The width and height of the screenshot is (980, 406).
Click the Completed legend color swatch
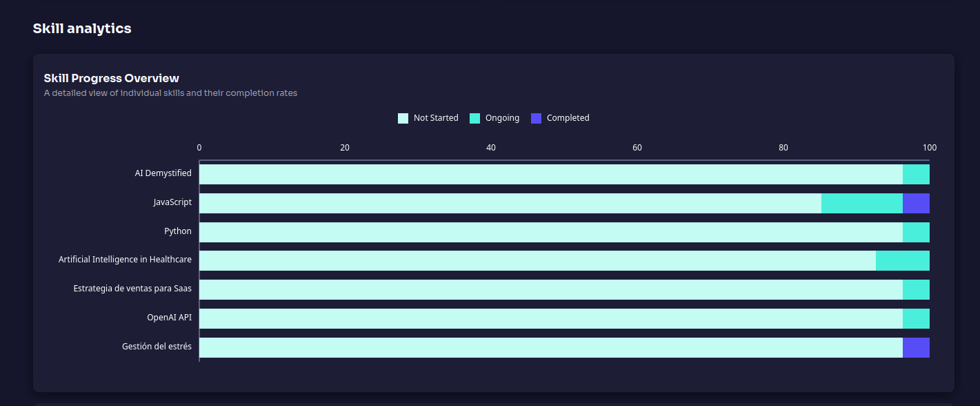click(537, 118)
